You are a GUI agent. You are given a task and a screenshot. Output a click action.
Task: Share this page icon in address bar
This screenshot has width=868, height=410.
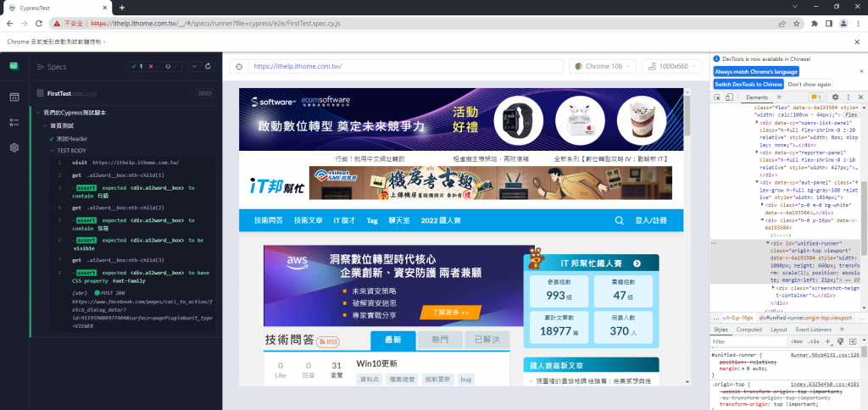pyautogui.click(x=782, y=23)
